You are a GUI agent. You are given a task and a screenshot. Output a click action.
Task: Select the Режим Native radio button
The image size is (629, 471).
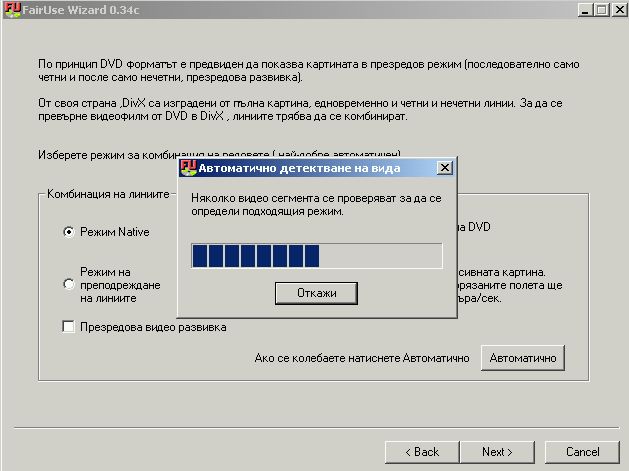[69, 232]
